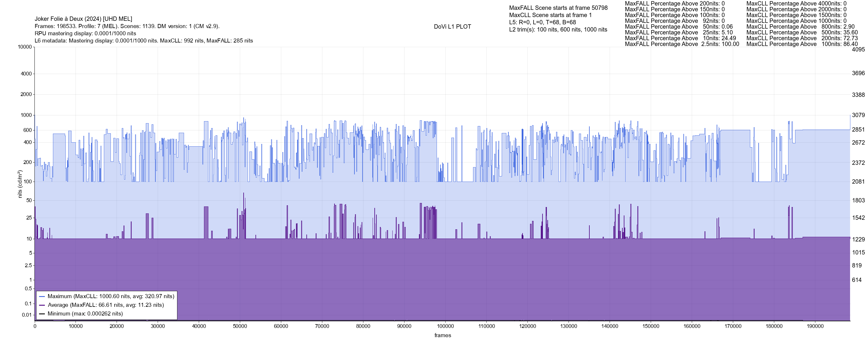Click the 1000 nits y-axis tick label
The height and width of the screenshot is (347, 868).
(x=26, y=115)
